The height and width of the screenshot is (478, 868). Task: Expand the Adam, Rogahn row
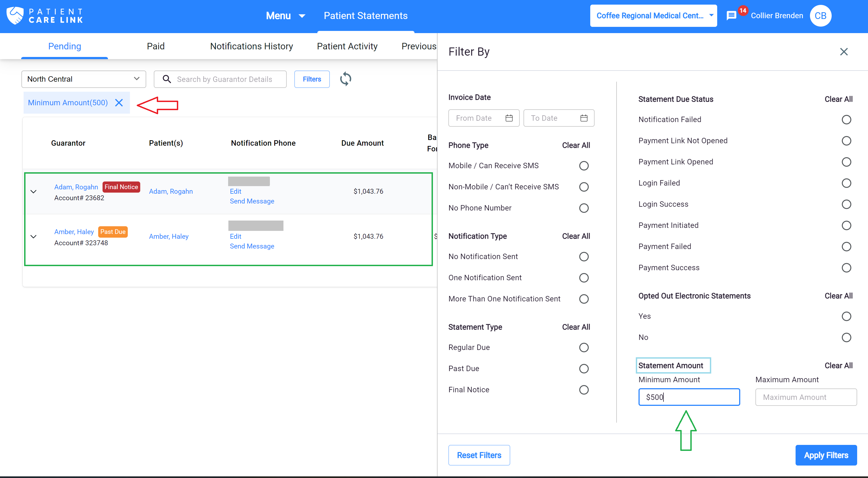33,192
